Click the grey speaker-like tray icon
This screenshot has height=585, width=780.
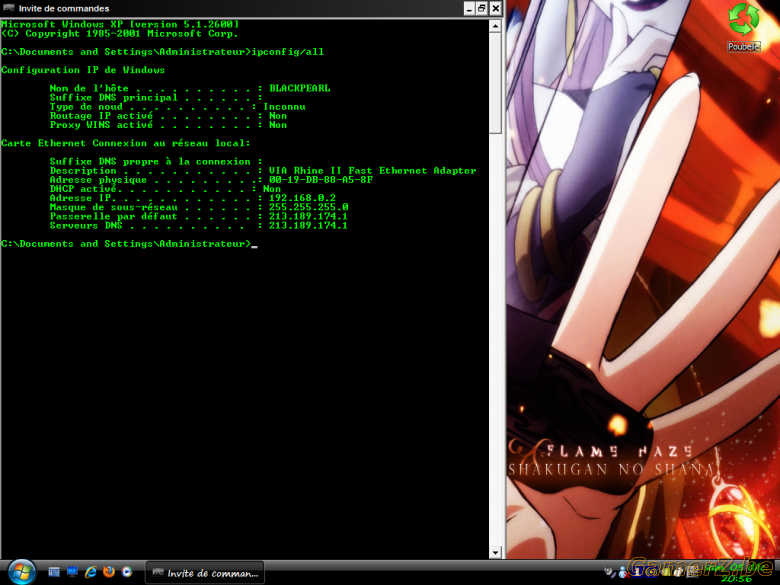coord(609,573)
